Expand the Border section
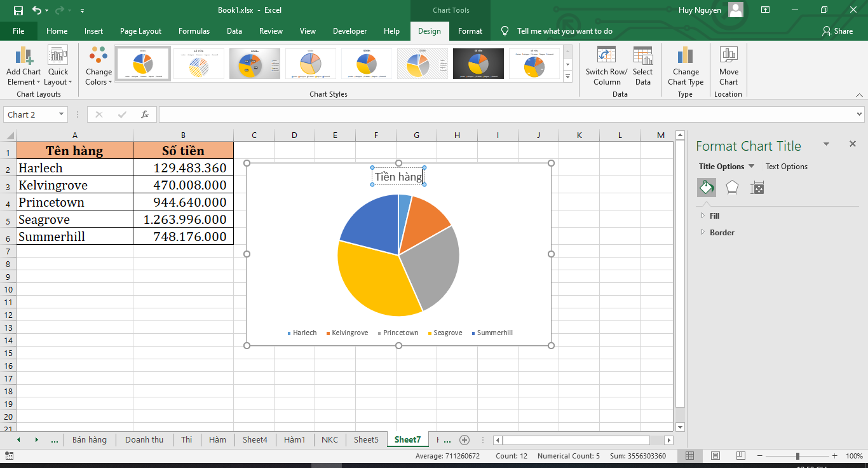The height and width of the screenshot is (468, 868). coord(703,233)
